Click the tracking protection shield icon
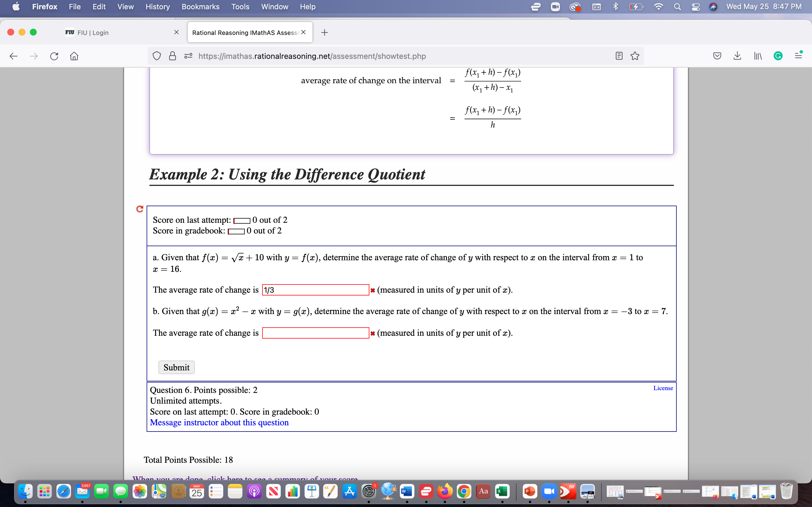This screenshot has height=507, width=812. (157, 56)
